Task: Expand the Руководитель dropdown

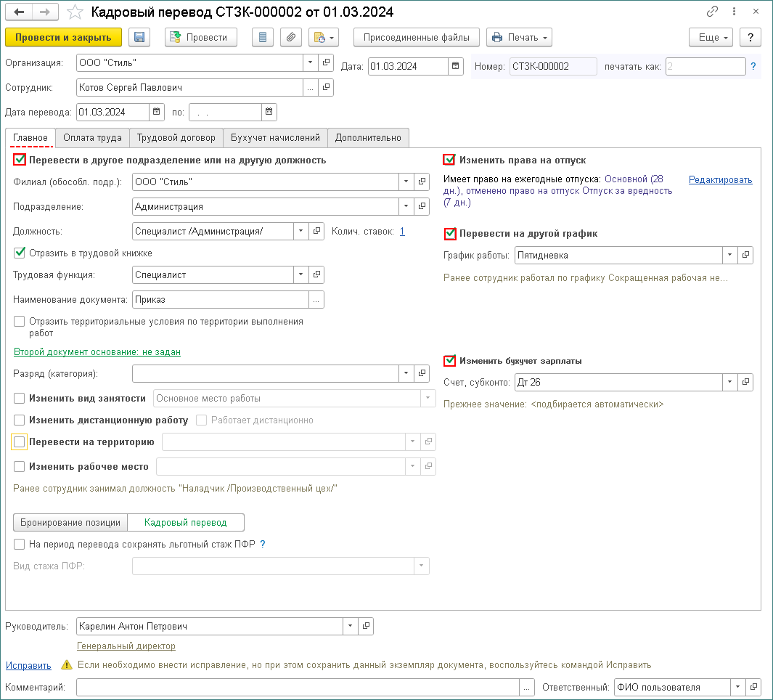Action: pos(350,626)
